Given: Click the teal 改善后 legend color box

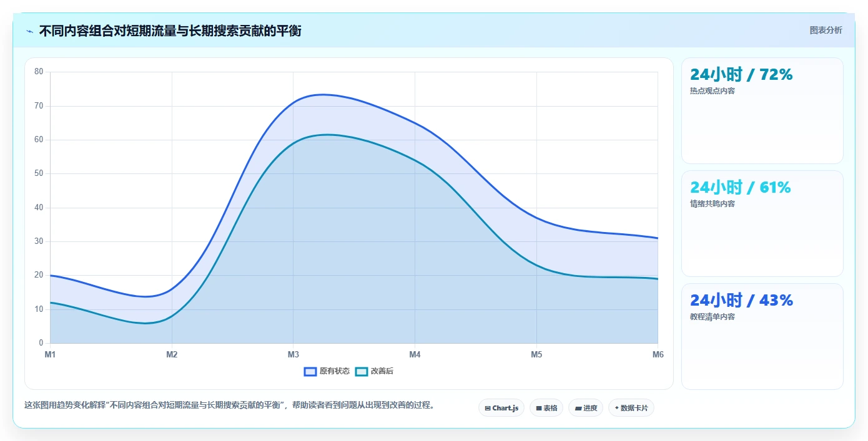Looking at the screenshot, I should tap(362, 371).
